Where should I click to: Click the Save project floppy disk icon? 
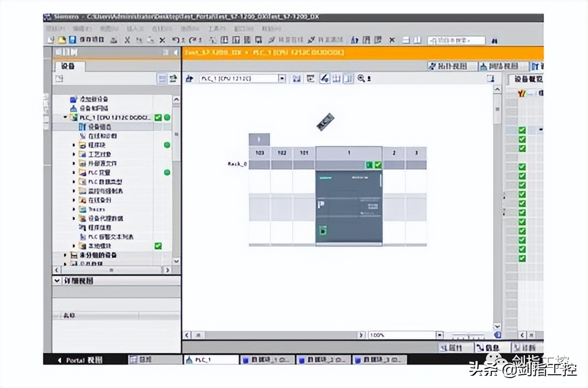click(73, 40)
